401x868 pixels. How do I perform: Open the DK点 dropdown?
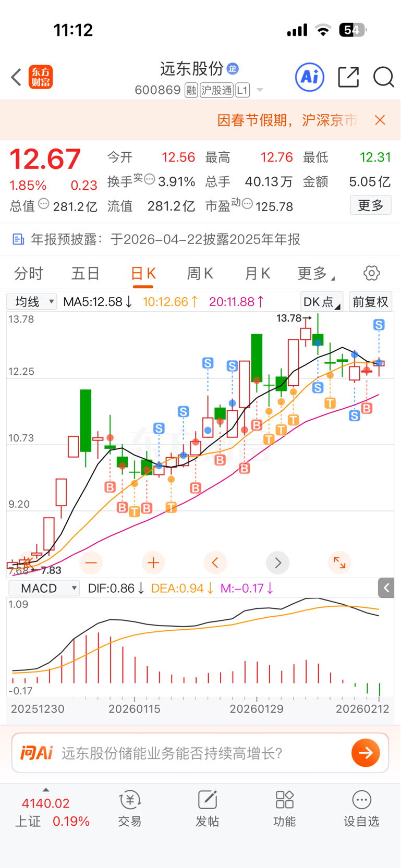pos(322,302)
